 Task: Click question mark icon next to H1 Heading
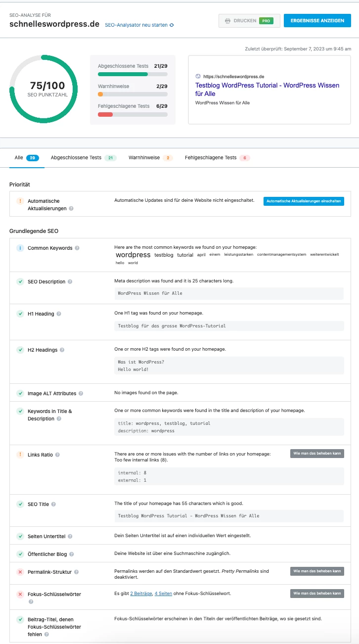pyautogui.click(x=59, y=314)
